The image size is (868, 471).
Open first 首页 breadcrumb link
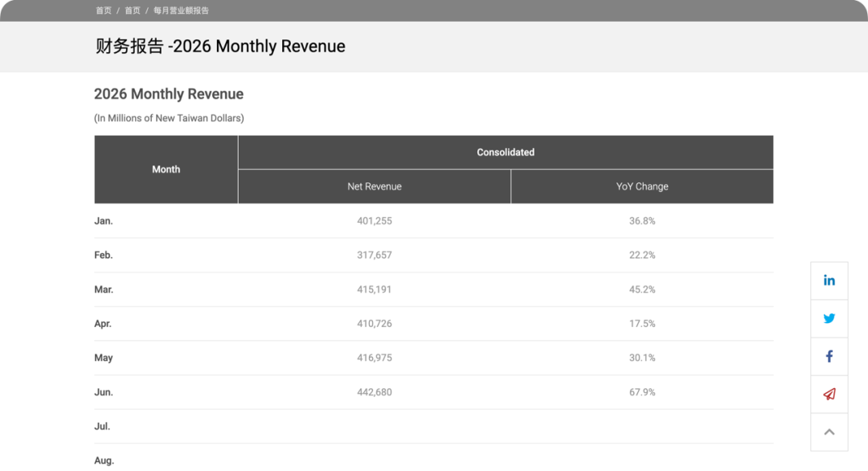click(x=104, y=10)
